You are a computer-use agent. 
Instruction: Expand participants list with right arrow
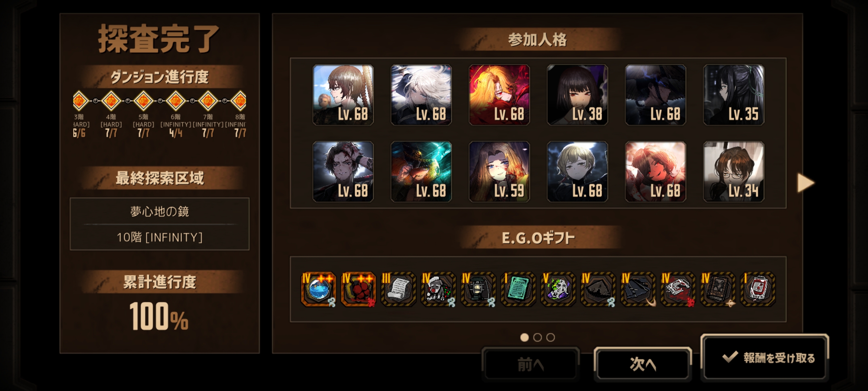pos(805,183)
